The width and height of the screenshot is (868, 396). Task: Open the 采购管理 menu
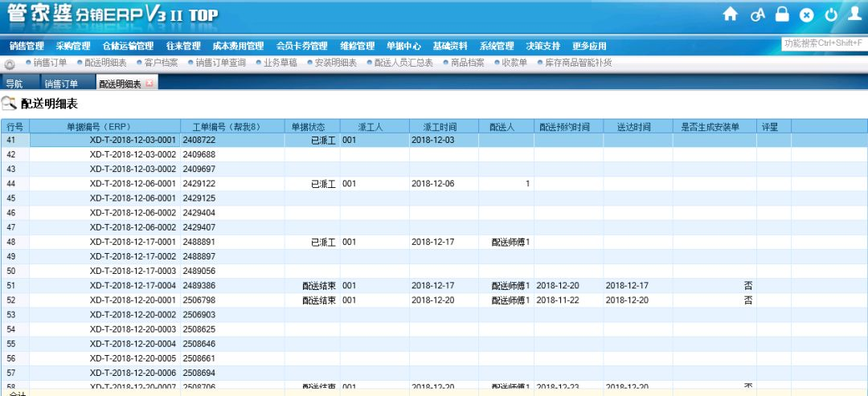click(x=73, y=47)
